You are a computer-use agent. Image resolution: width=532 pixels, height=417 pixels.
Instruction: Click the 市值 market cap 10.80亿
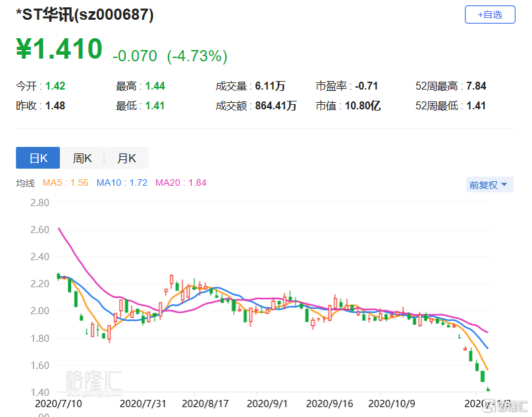(363, 105)
